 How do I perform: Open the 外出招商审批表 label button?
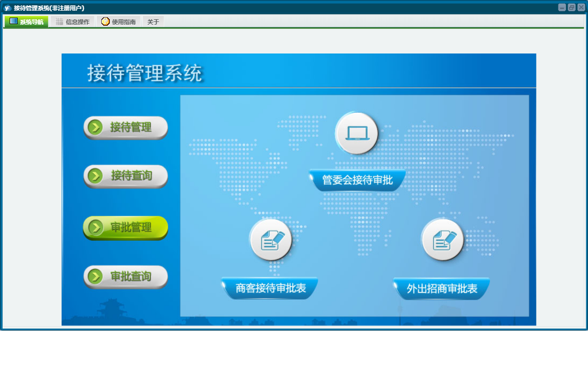tap(442, 288)
